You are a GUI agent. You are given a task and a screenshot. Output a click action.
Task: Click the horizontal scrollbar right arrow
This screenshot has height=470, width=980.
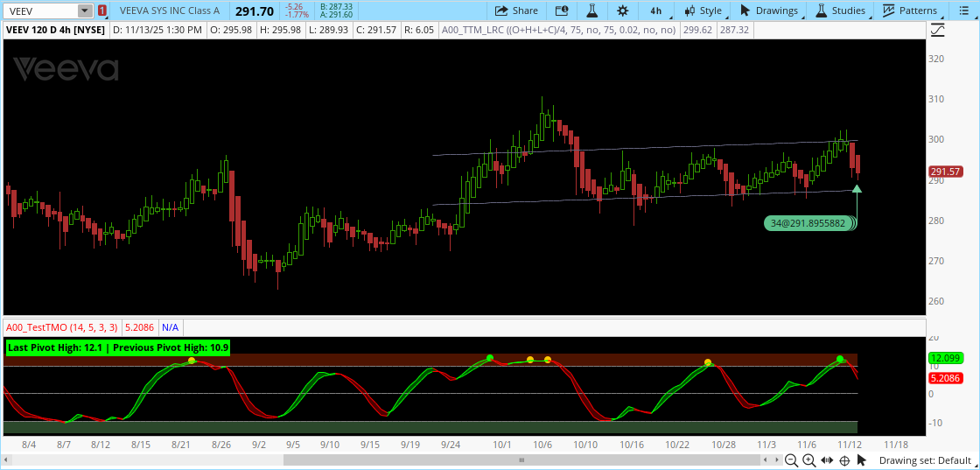(777, 460)
